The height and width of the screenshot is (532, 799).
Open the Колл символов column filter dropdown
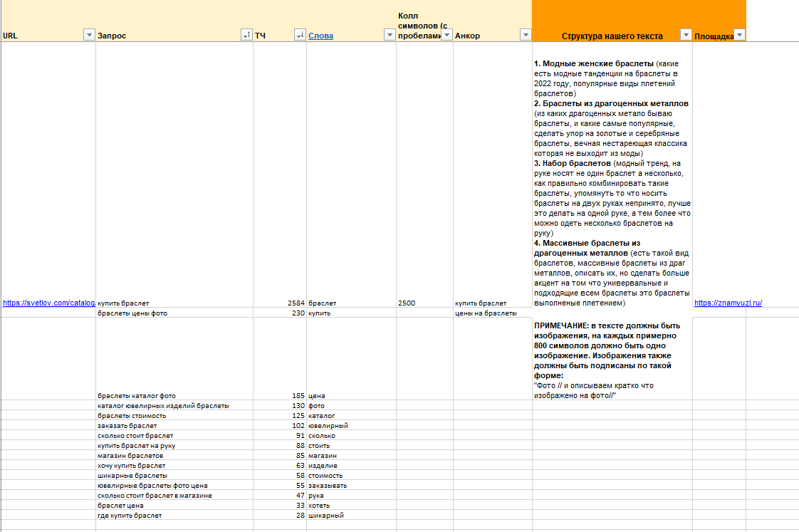pyautogui.click(x=446, y=35)
